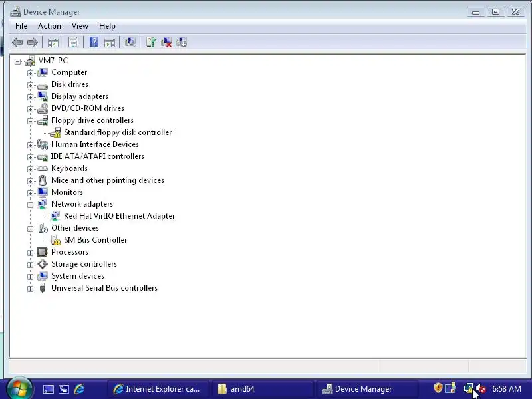Select the Keyboards label
The image size is (532, 399).
(69, 168)
